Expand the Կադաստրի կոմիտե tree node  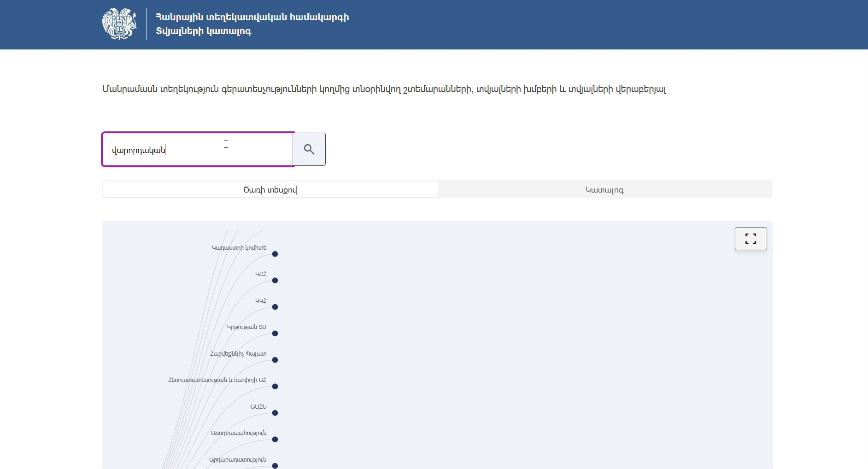(275, 254)
